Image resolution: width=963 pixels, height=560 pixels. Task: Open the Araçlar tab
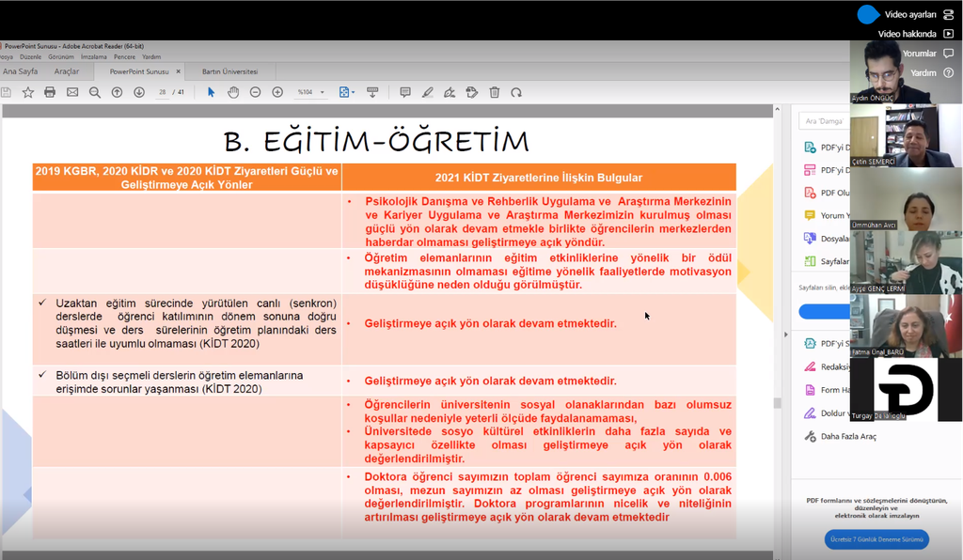67,71
